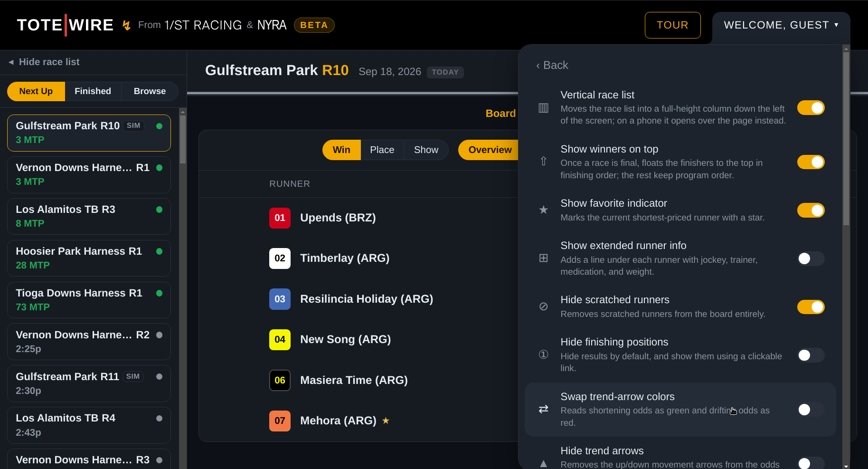Click the race list scrollbar thumb
This screenshot has width=868, height=469.
(183, 139)
